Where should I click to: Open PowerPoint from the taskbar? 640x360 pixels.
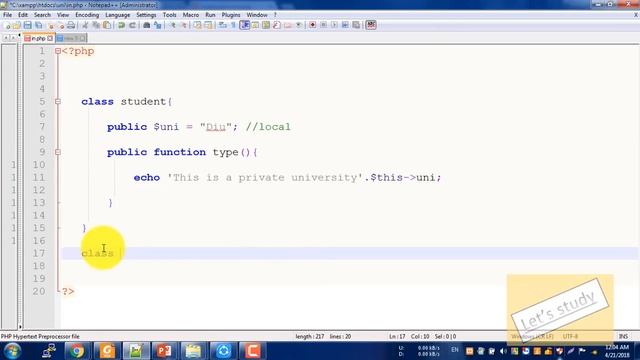pos(164,351)
